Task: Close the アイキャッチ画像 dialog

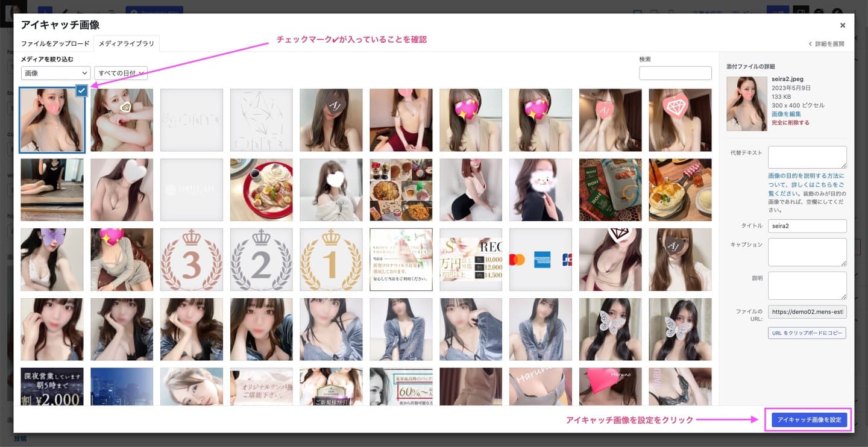Action: coord(842,25)
